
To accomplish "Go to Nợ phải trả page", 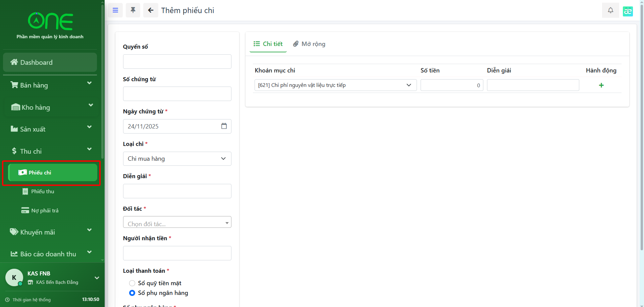I will click(45, 211).
